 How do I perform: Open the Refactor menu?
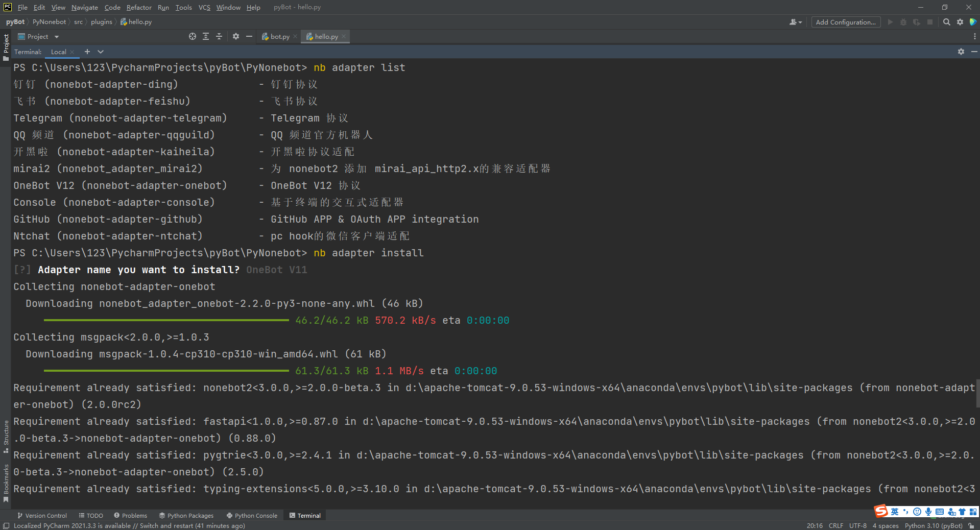click(x=139, y=7)
